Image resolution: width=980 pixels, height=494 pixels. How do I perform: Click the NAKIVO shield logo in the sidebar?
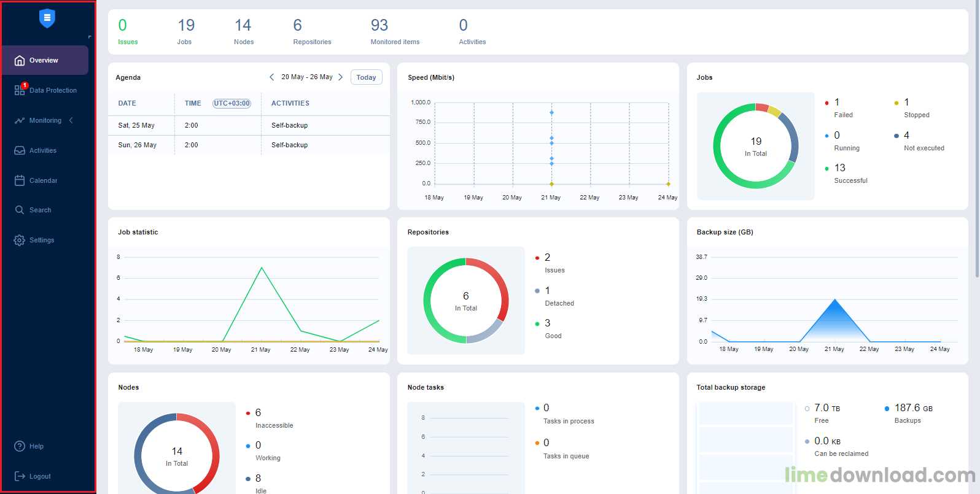click(47, 18)
